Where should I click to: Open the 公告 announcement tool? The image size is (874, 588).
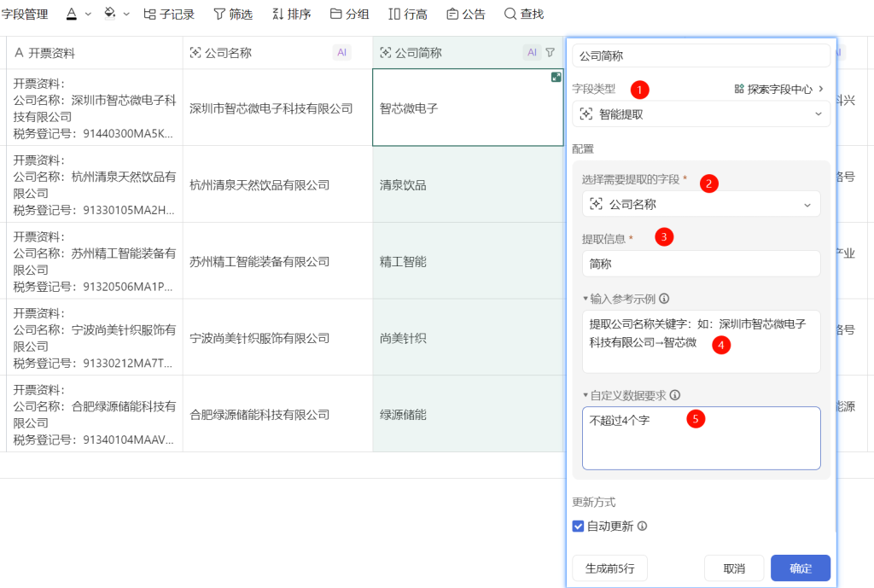pyautogui.click(x=466, y=14)
